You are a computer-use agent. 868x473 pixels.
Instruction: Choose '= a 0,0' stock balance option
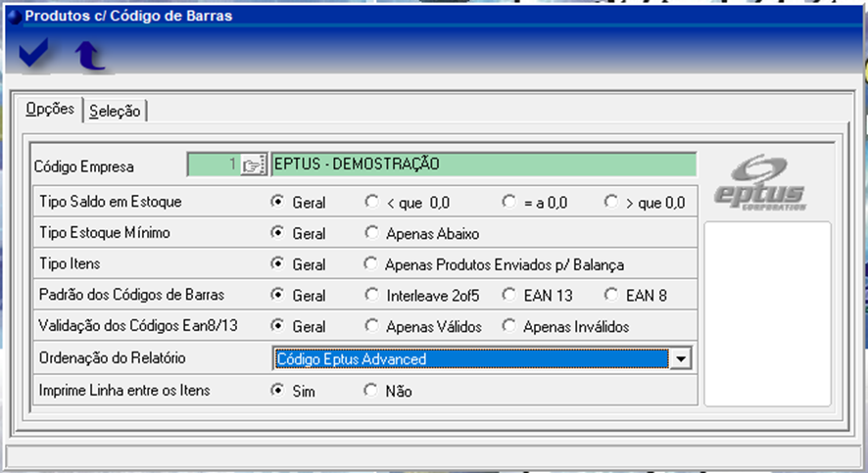pos(509,203)
